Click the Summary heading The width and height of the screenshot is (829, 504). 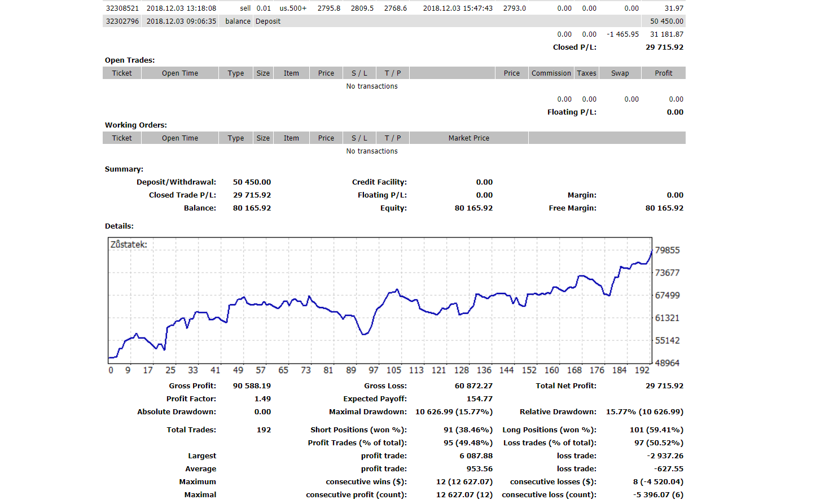[x=124, y=169]
